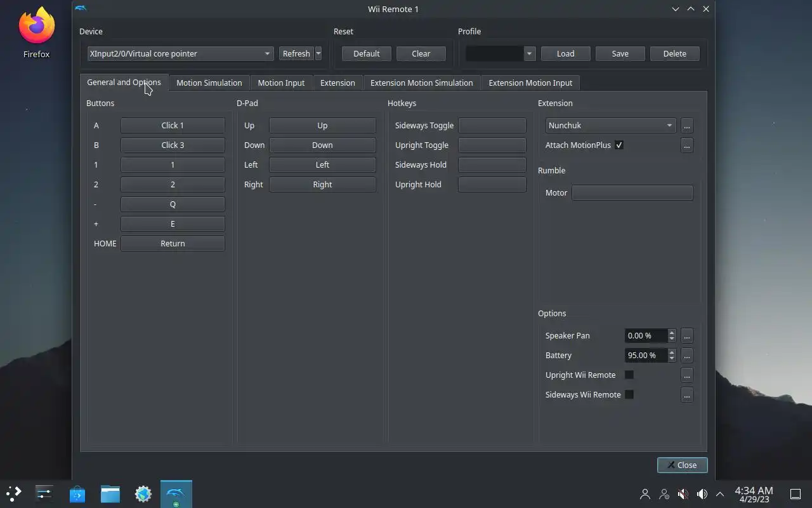Rebind the 1 button mapping
This screenshot has height=508, width=812.
173,165
